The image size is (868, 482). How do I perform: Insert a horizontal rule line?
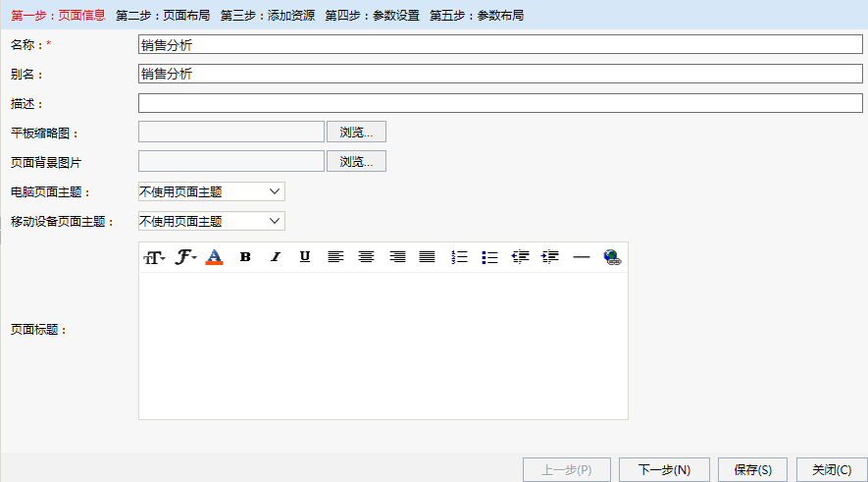582,257
